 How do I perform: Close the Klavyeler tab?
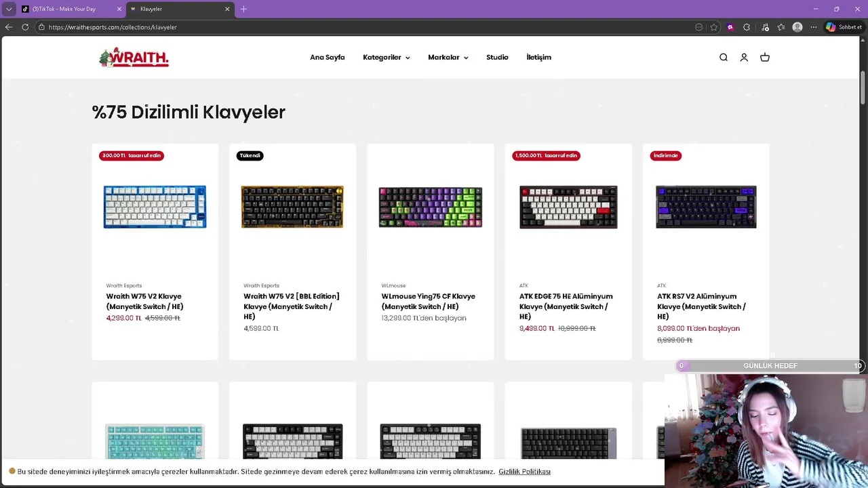227,9
